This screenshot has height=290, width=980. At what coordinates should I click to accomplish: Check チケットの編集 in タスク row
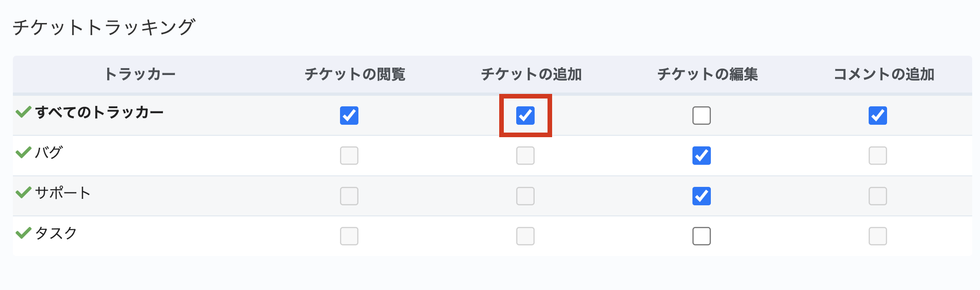[702, 236]
